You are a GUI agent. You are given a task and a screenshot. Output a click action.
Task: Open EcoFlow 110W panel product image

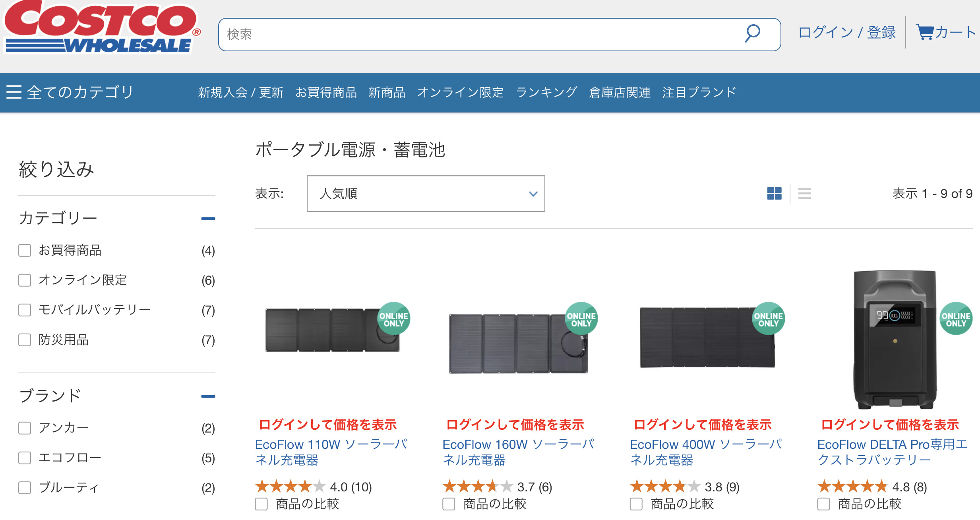[x=333, y=330]
